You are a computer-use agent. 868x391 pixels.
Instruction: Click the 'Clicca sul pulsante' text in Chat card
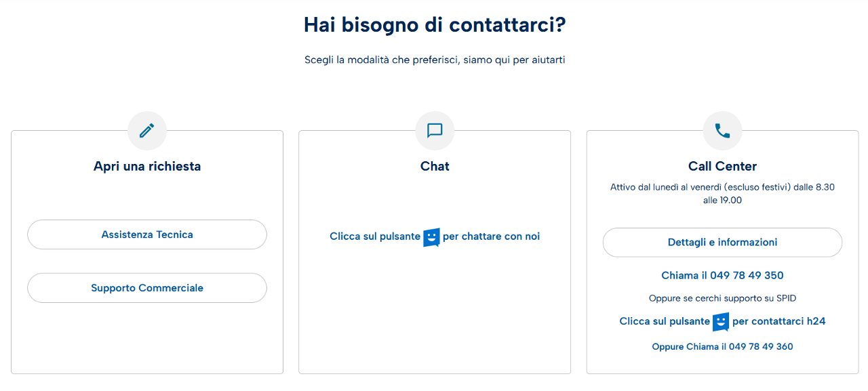coord(374,236)
